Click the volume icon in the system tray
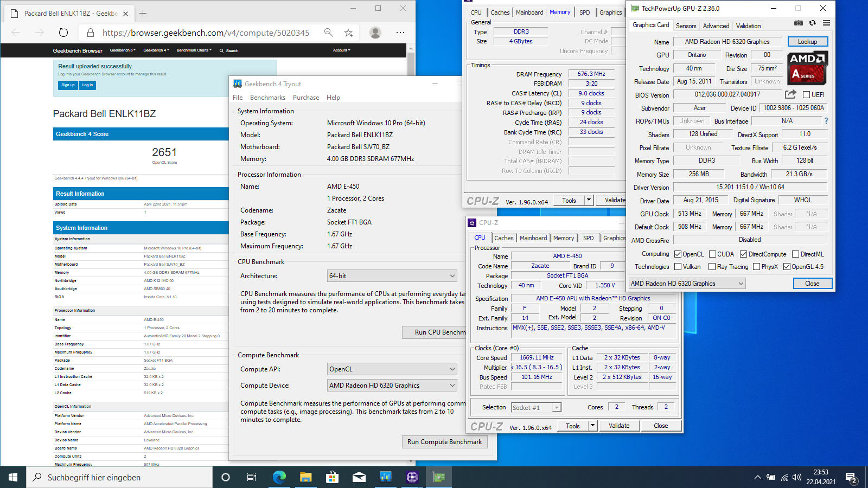The height and width of the screenshot is (488, 868). pyautogui.click(x=797, y=478)
